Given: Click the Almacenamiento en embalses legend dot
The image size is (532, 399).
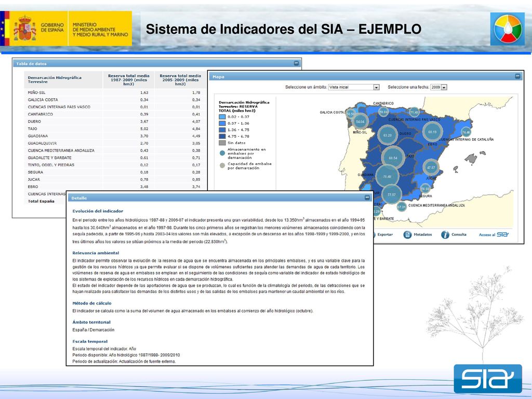Looking at the screenshot, I should [222, 153].
